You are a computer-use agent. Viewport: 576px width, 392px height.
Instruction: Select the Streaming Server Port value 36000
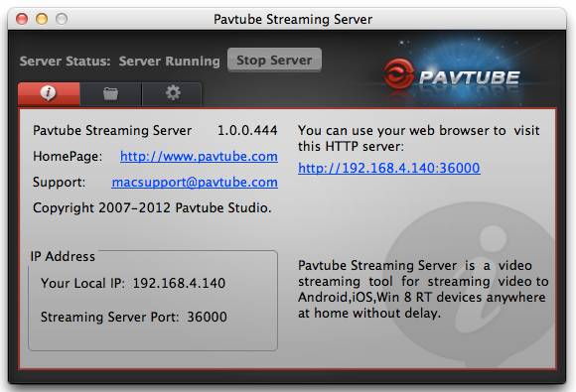pos(207,317)
